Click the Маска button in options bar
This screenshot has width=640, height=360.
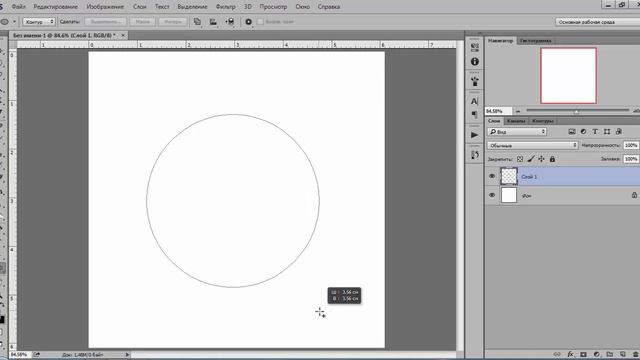142,22
